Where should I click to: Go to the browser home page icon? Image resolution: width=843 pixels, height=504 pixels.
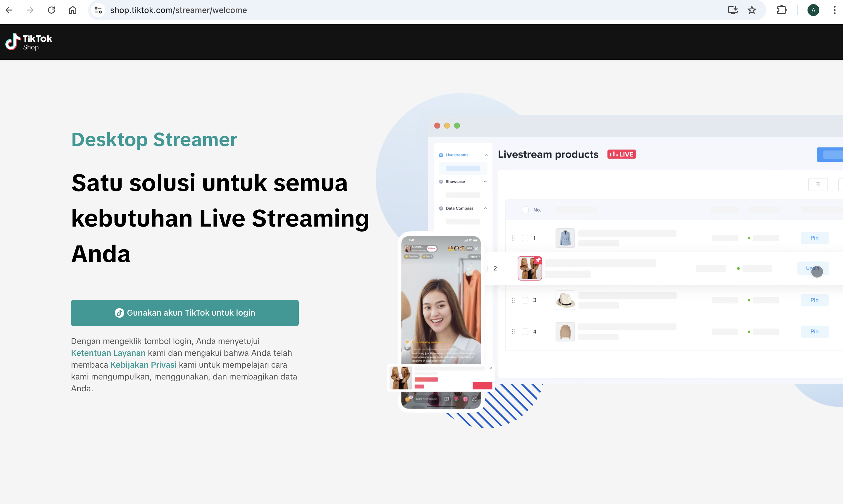73,10
